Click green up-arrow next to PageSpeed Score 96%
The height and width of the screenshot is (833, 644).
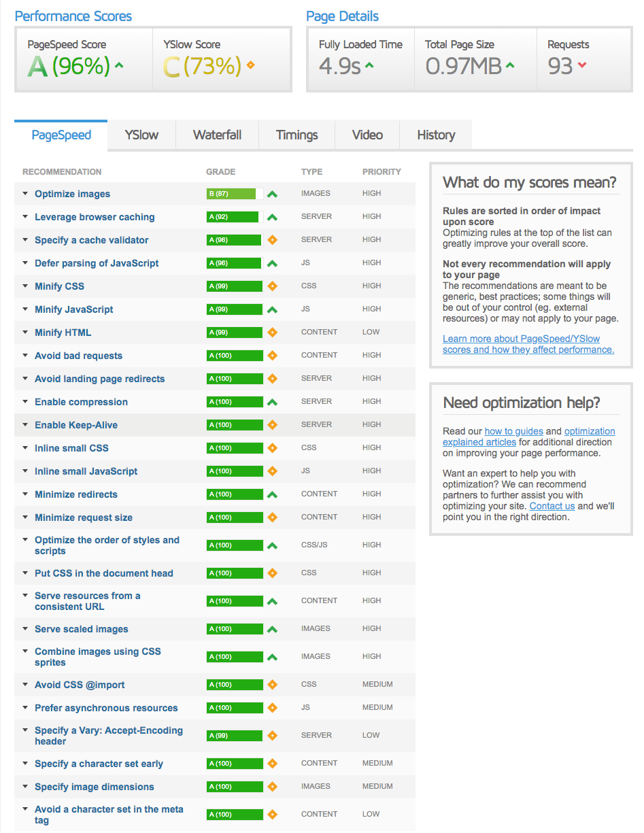coord(120,66)
